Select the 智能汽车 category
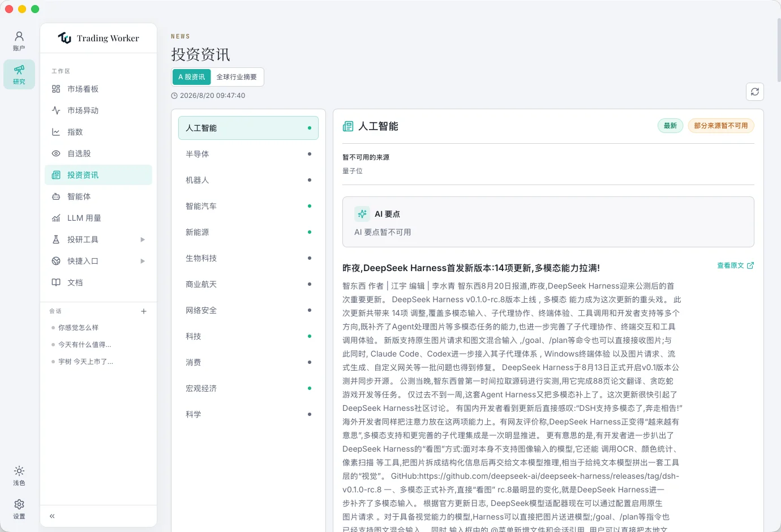This screenshot has width=781, height=532. click(248, 206)
